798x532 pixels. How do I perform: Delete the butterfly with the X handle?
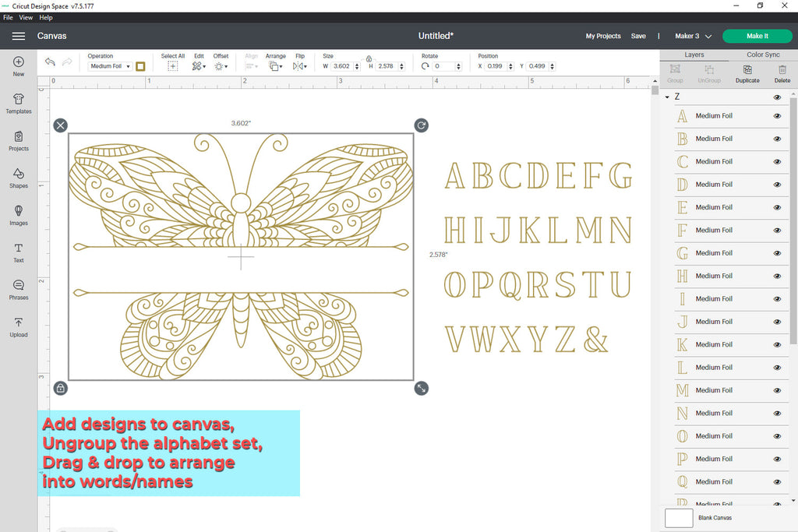[x=61, y=125]
